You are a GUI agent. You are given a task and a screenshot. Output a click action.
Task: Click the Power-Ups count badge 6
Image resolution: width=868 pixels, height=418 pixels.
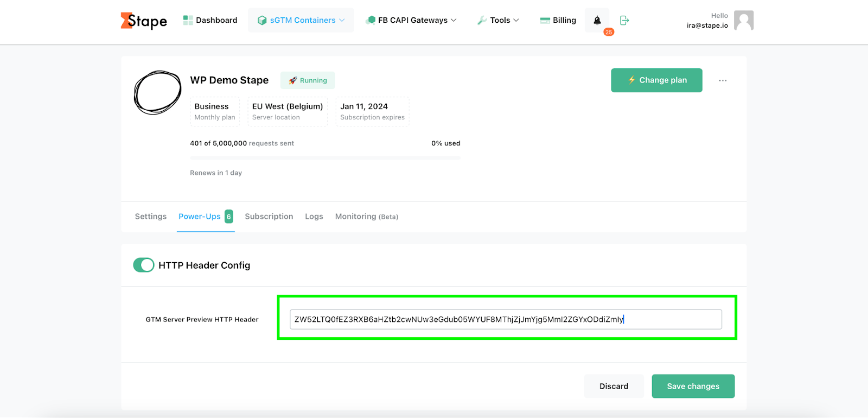[229, 217]
